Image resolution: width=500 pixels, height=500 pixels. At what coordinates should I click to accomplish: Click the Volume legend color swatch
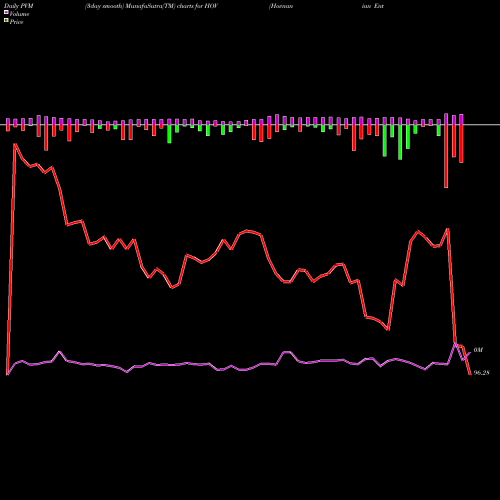6,13
